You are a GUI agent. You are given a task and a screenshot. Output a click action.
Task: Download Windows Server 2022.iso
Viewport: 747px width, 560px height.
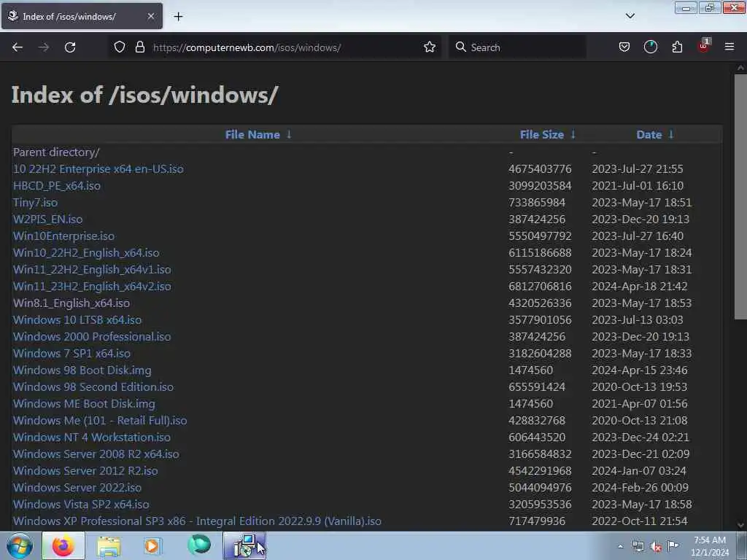pos(77,488)
